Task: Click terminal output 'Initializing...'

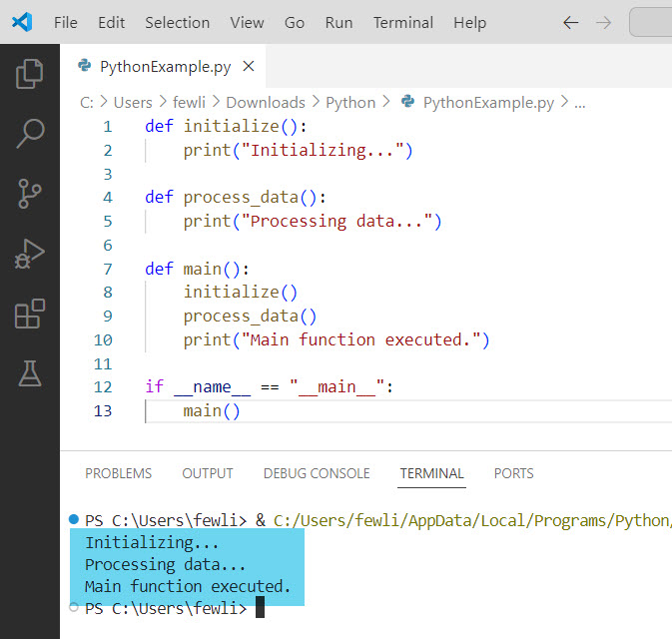Action: (152, 542)
